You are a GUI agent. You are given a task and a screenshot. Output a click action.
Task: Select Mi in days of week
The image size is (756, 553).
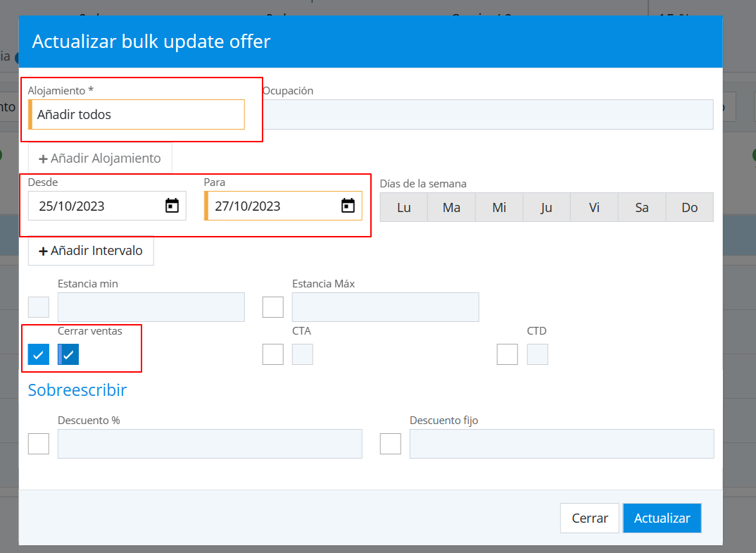pyautogui.click(x=499, y=208)
